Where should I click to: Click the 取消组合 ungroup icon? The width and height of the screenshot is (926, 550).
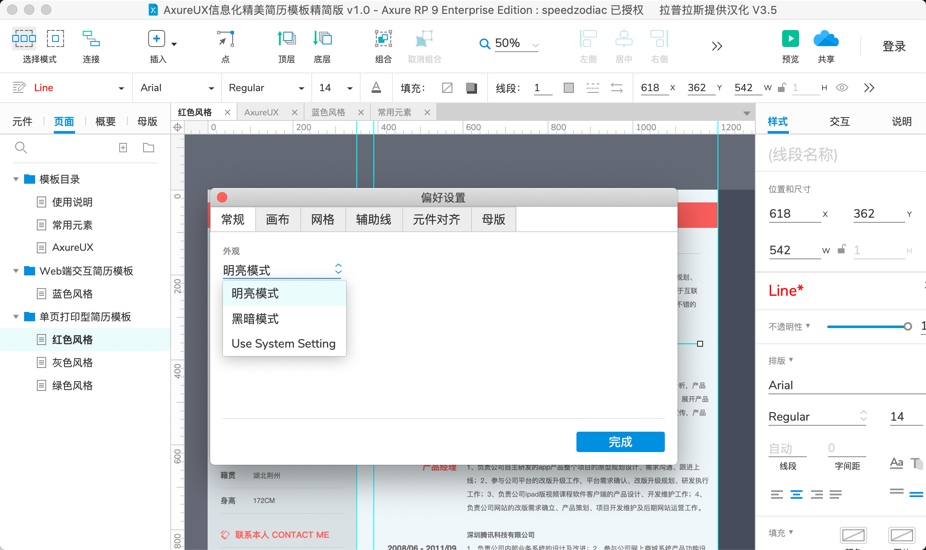pos(424,39)
